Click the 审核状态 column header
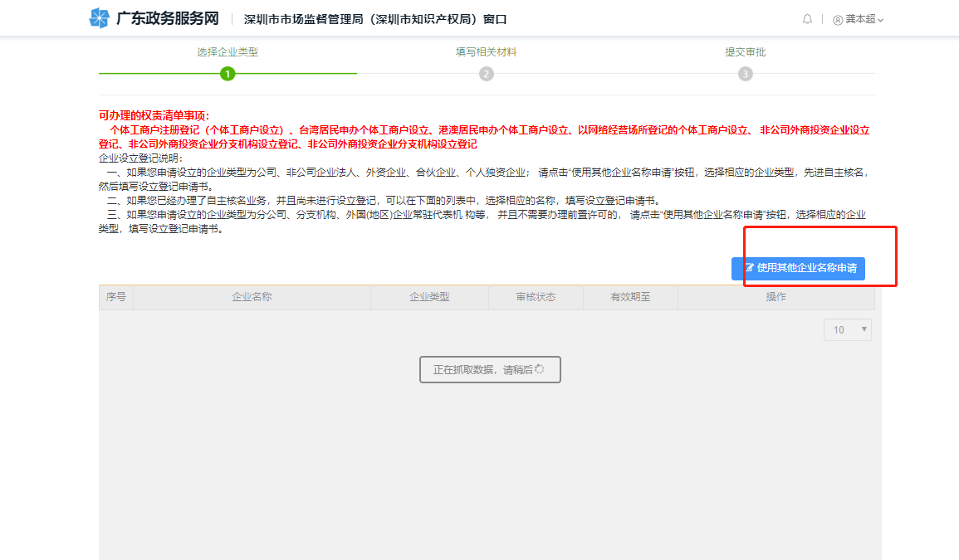The image size is (959, 560). pos(536,297)
